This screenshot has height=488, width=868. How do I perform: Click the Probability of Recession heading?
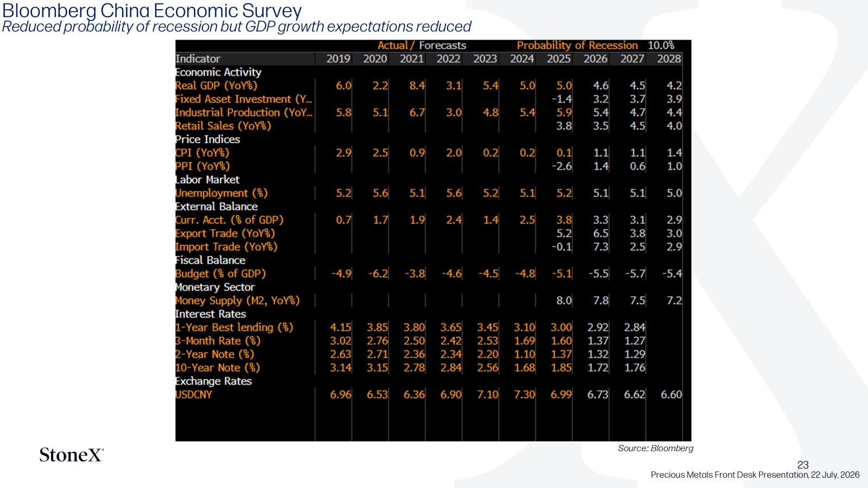577,46
